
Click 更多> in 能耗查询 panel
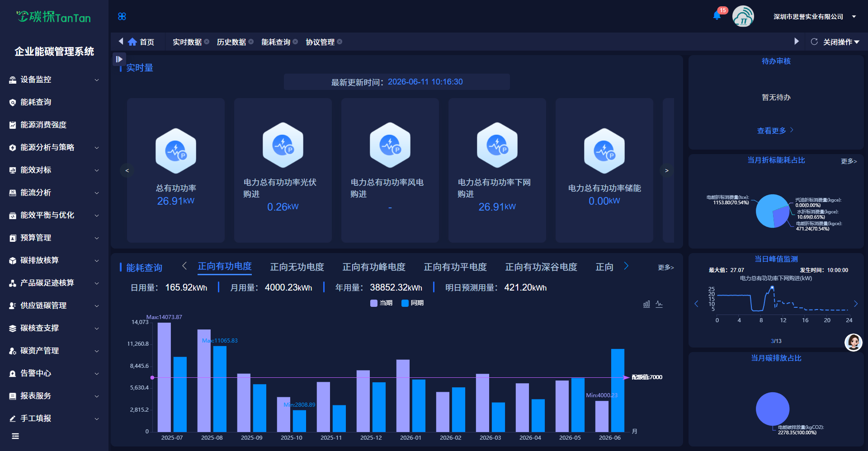pyautogui.click(x=665, y=268)
